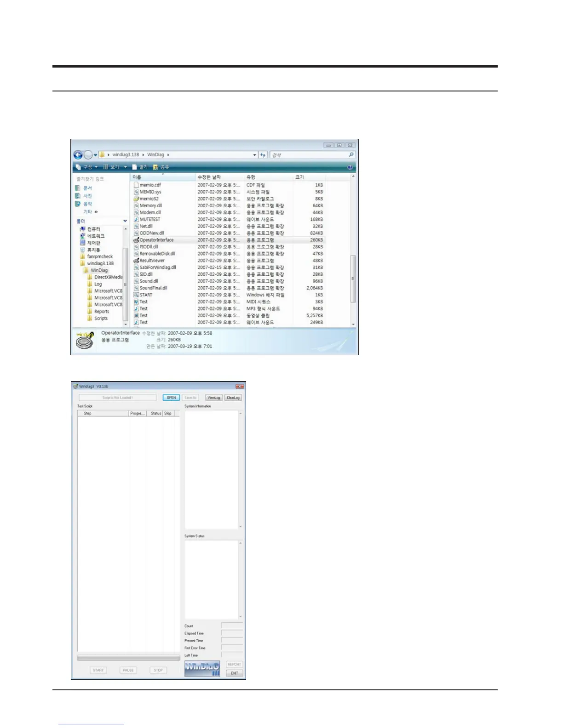Click the EXIT button in Windiag3
This screenshot has width=563, height=728.
(x=235, y=673)
